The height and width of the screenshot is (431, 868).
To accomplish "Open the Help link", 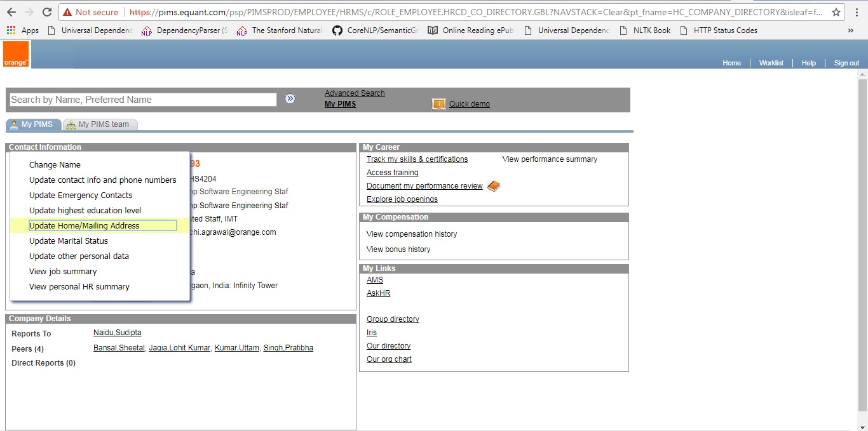I will tap(808, 63).
